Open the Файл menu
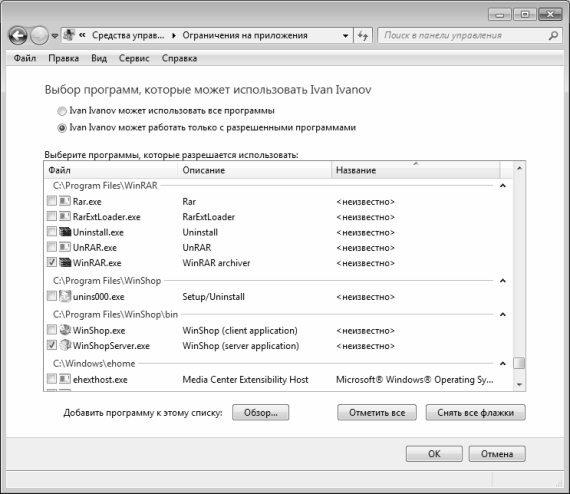The width and height of the screenshot is (570, 494). 25,58
